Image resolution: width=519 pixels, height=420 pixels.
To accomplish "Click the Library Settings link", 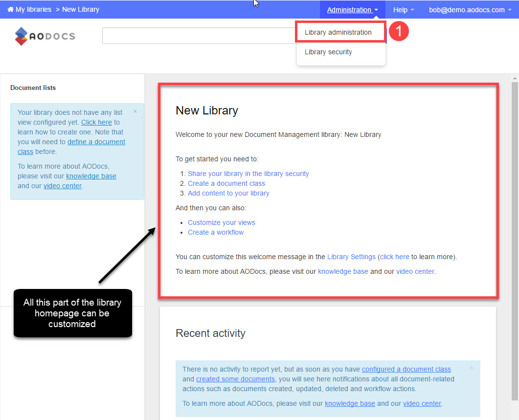I will 351,257.
